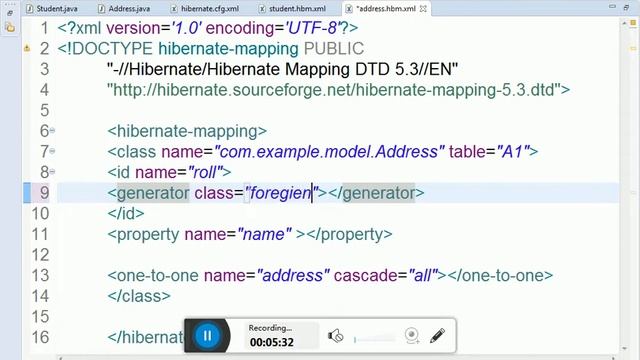This screenshot has height=360, width=640.
Task: Click "com.example.model.Address" class name value
Action: coord(329,151)
